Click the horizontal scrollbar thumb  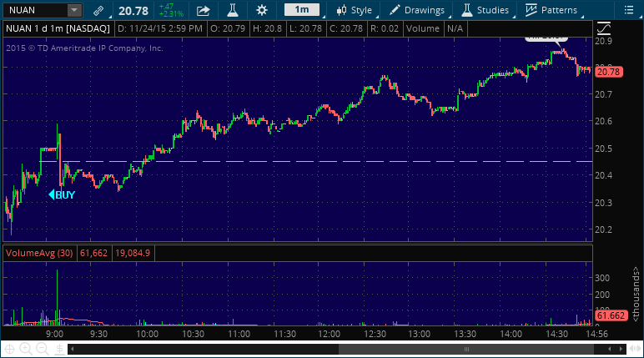pos(466,350)
